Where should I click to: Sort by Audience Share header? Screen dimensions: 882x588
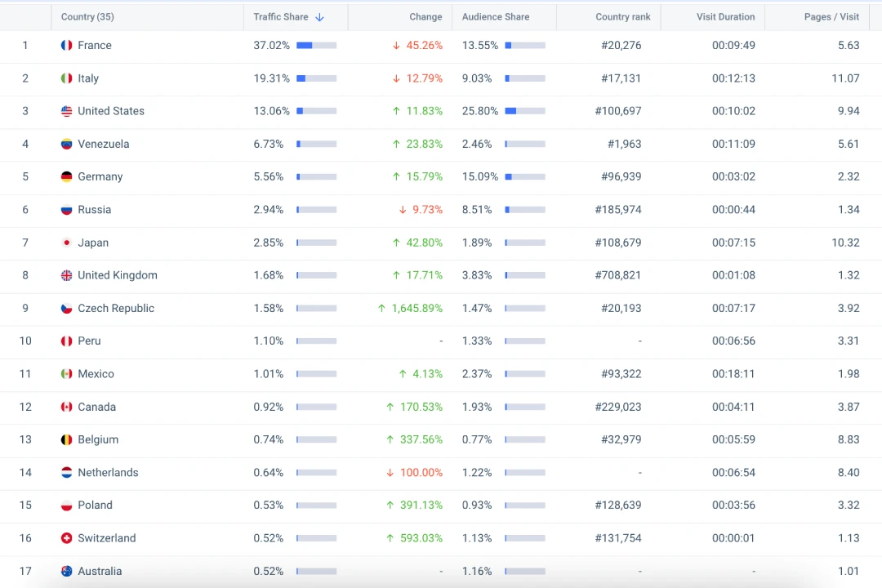click(496, 17)
